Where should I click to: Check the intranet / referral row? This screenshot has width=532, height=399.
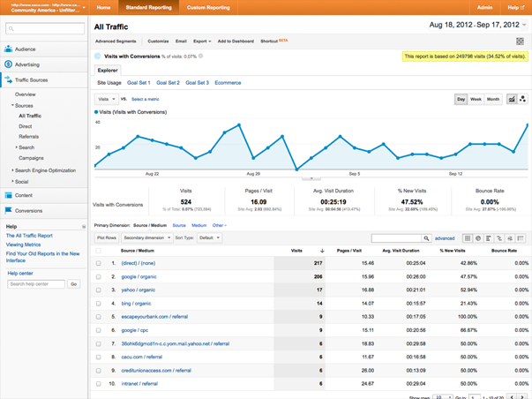pos(99,384)
